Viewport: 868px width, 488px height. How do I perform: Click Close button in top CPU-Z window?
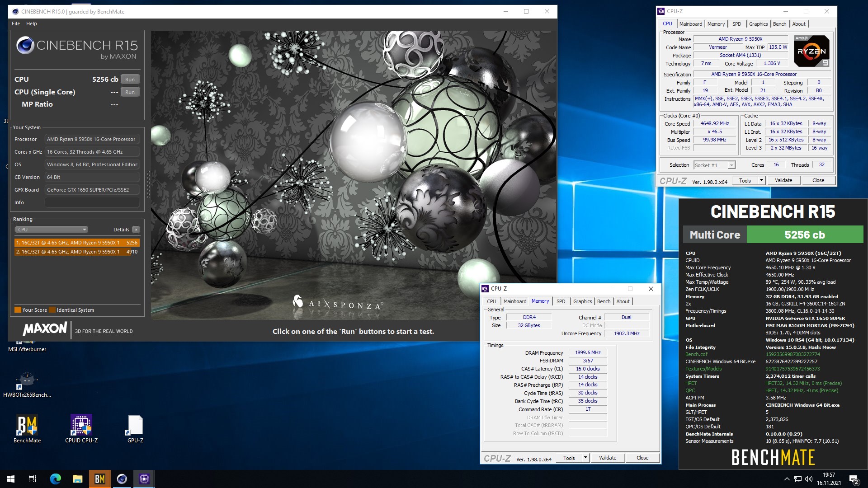(x=818, y=180)
